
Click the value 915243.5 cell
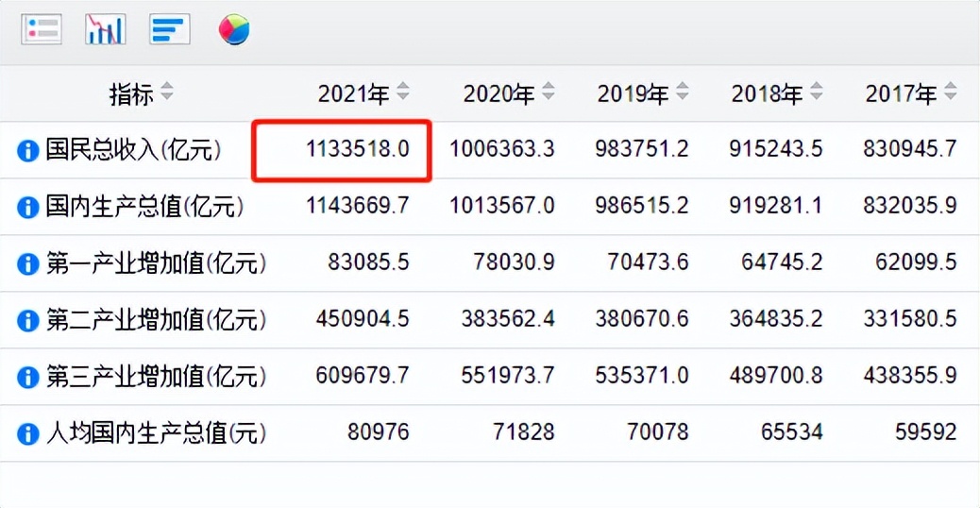coord(776,149)
